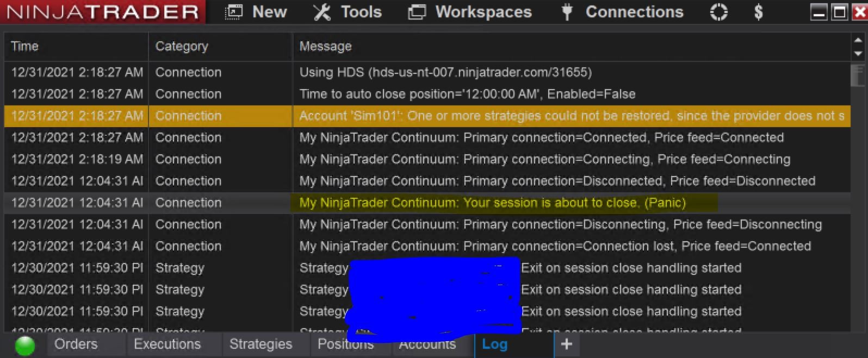This screenshot has height=358, width=868.
Task: Switch to the Executions tab
Action: [x=167, y=344]
